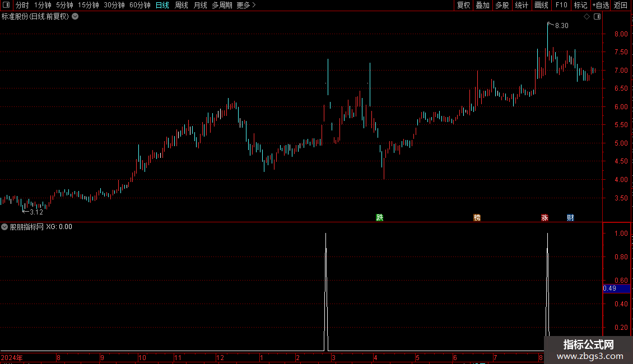
Task: Click the green 跌 event marker
Action: click(379, 217)
